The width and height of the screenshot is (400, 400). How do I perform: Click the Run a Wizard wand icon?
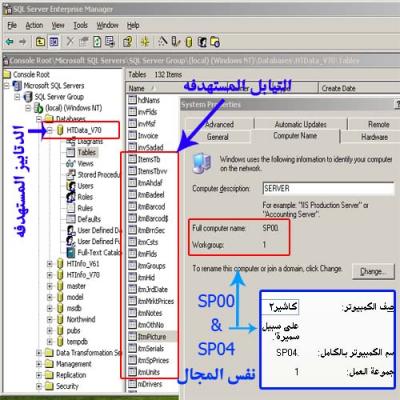(163, 42)
